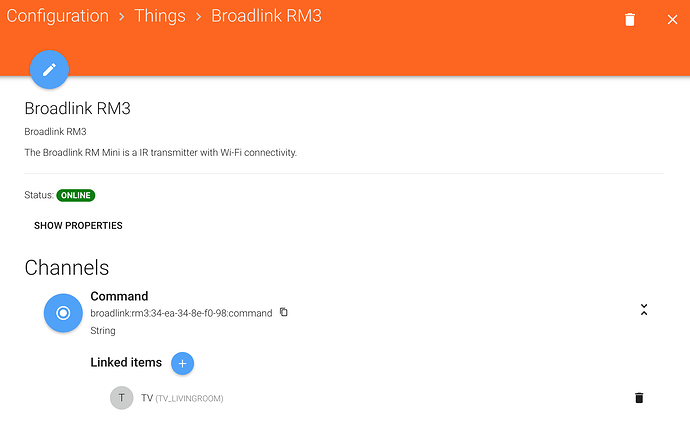
Task: Show properties of the thing
Action: click(x=78, y=226)
